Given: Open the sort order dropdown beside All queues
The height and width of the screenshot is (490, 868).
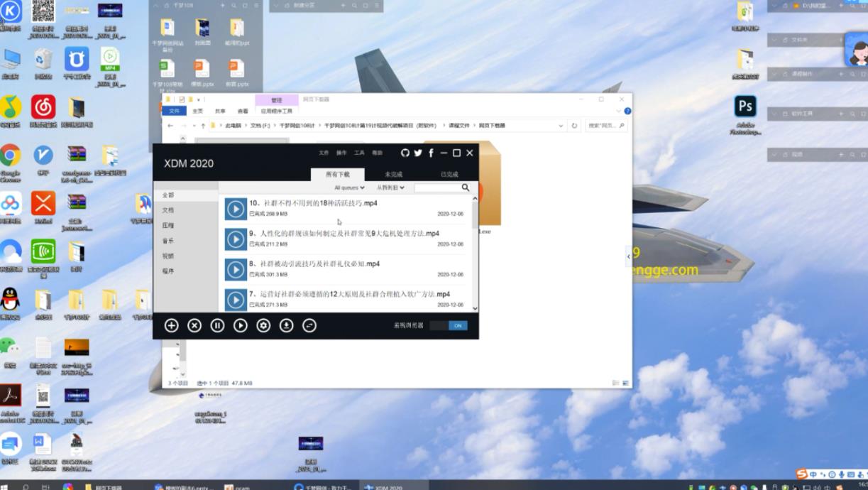Looking at the screenshot, I should point(390,187).
